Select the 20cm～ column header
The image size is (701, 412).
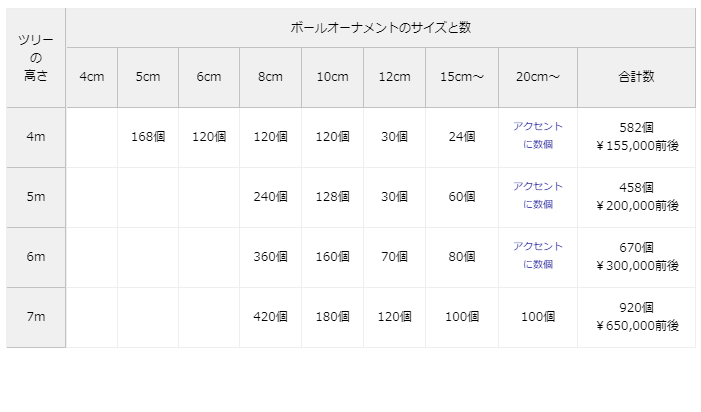538,78
